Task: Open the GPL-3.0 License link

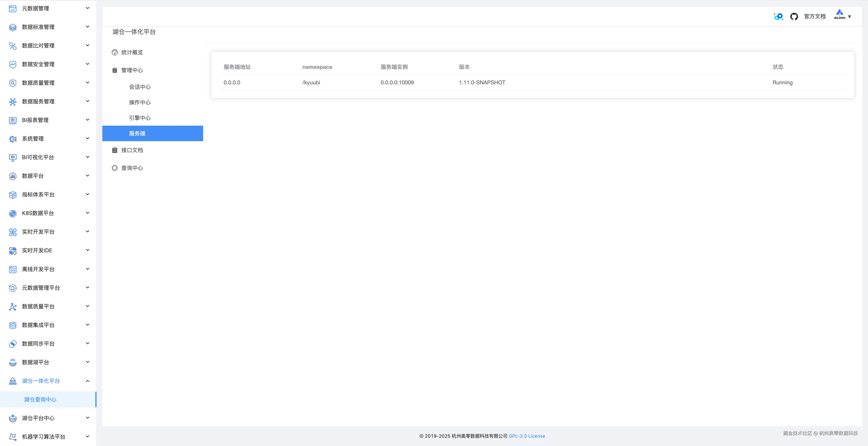Action: point(527,436)
